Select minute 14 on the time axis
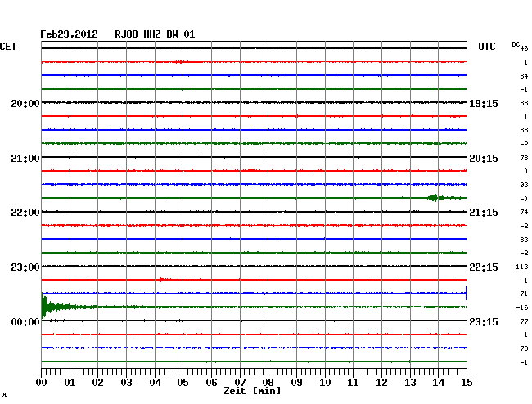532x404 pixels. click(x=439, y=382)
